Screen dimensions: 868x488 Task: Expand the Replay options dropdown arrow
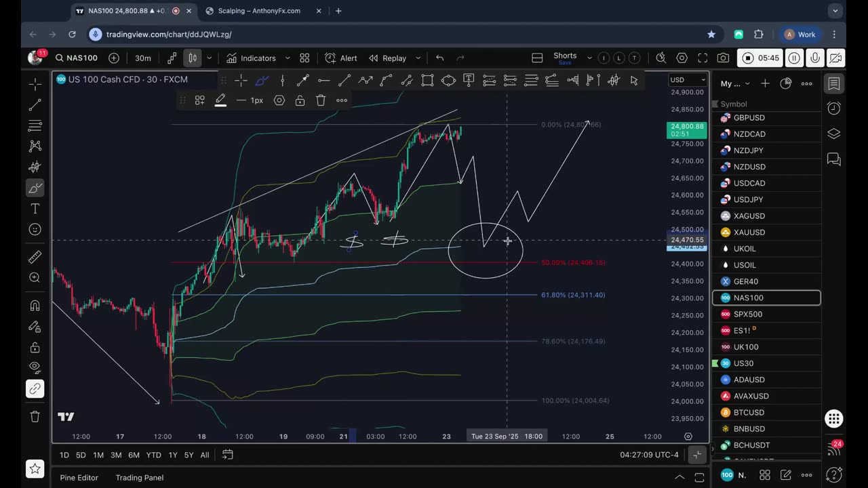[x=418, y=58]
